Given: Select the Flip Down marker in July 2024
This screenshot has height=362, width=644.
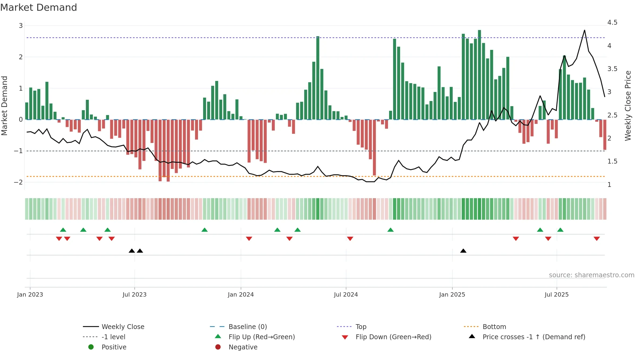Looking at the screenshot, I should [x=350, y=238].
